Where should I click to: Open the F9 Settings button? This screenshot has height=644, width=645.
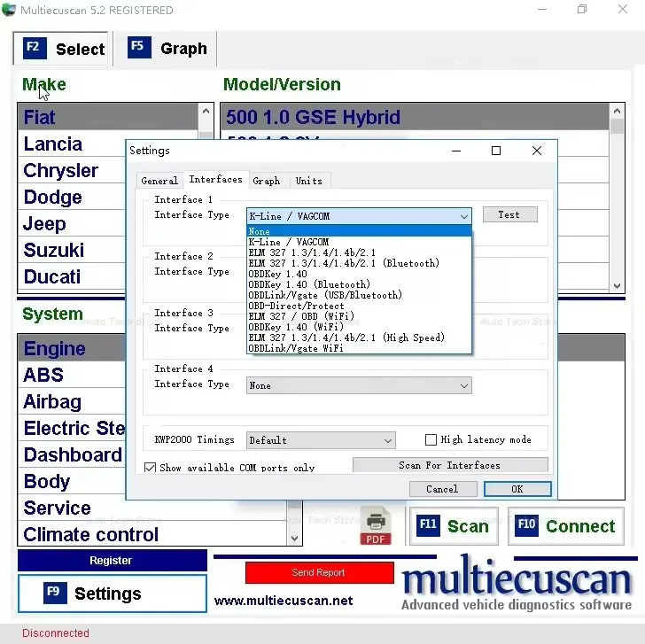click(x=112, y=594)
